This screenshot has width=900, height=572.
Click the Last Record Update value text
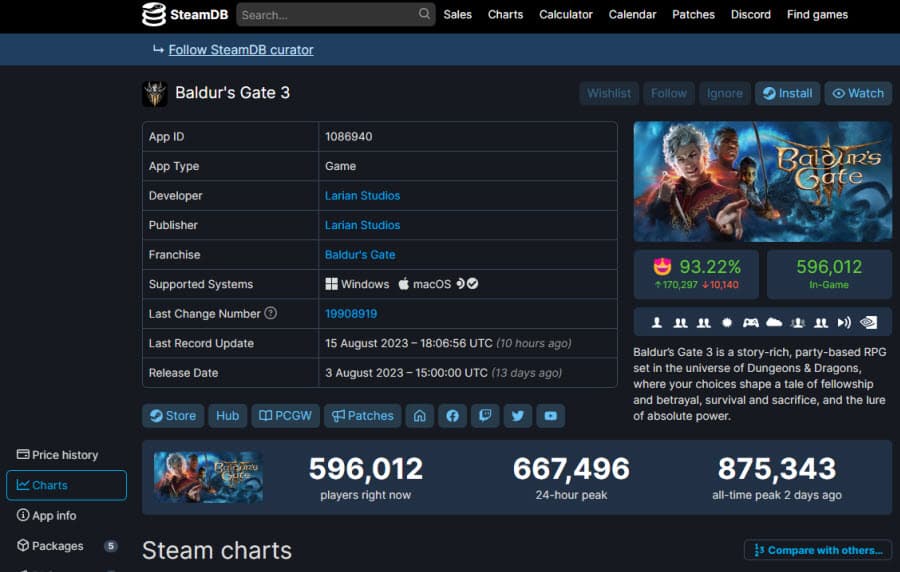tap(448, 343)
